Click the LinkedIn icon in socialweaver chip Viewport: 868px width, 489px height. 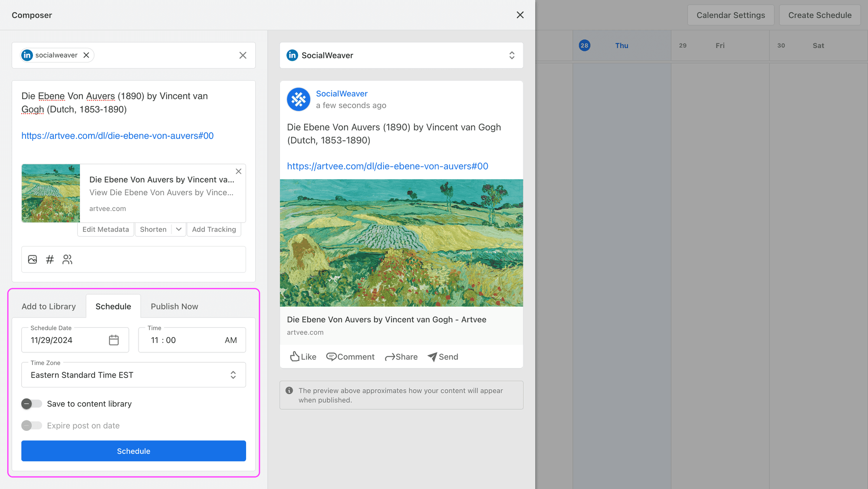[27, 55]
